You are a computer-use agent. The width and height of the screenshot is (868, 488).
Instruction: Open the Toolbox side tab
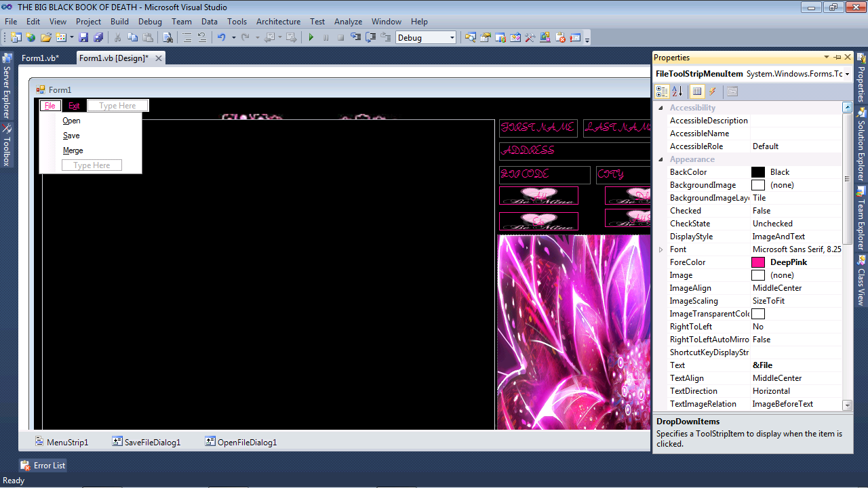point(7,145)
